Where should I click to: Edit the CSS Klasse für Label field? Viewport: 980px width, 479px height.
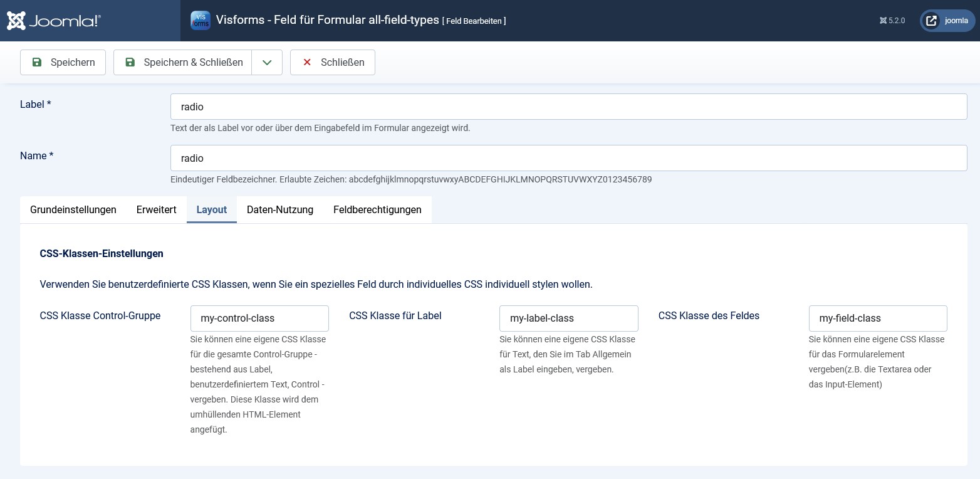pos(568,318)
